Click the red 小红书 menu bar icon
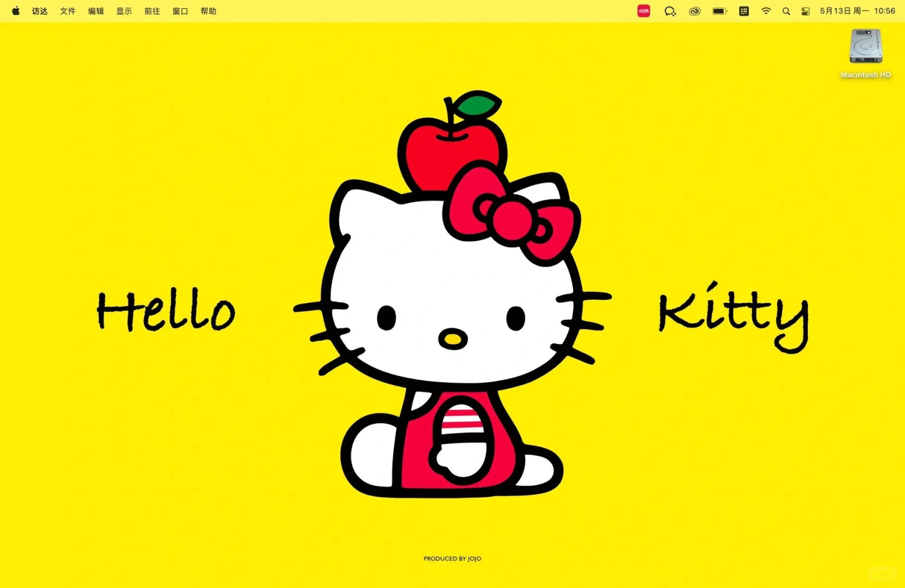Viewport: 905px width, 588px height. pos(644,11)
